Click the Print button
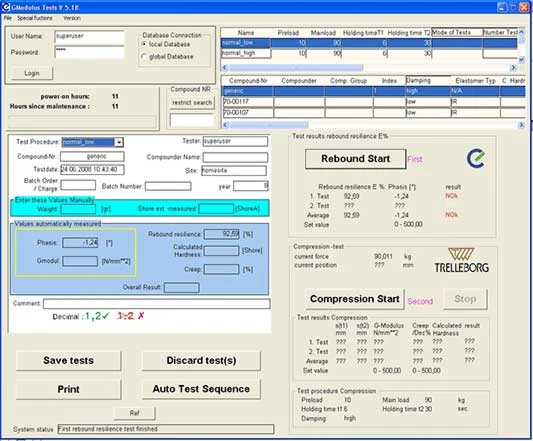533x441 pixels. click(68, 389)
